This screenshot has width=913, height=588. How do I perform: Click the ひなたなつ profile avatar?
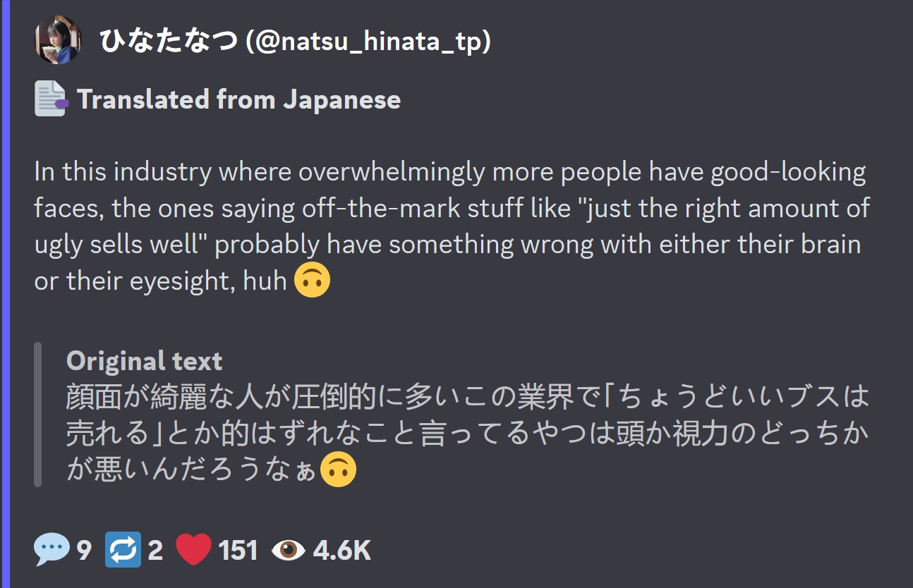[x=57, y=40]
